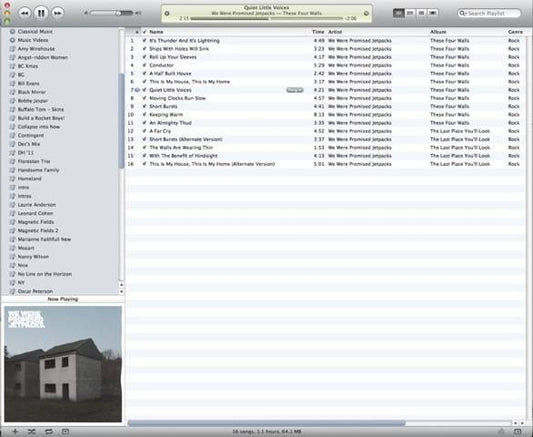Click the Handsome Family playlist icon

point(13,170)
